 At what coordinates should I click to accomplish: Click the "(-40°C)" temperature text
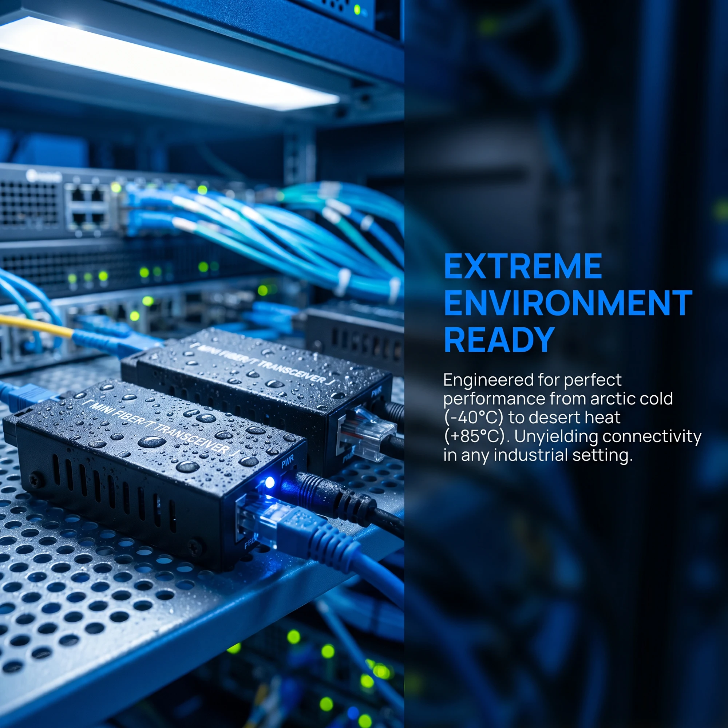[x=474, y=417]
